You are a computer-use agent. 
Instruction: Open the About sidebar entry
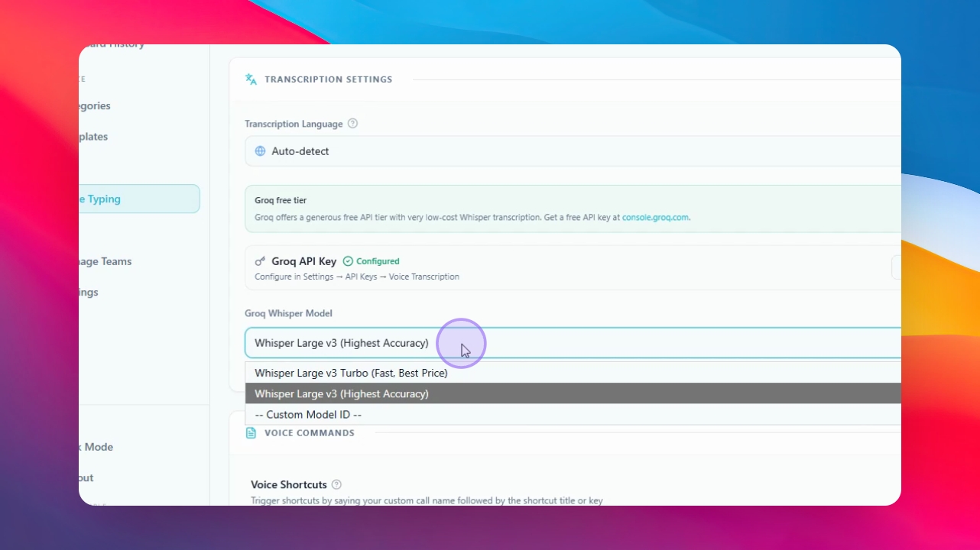[86, 477]
